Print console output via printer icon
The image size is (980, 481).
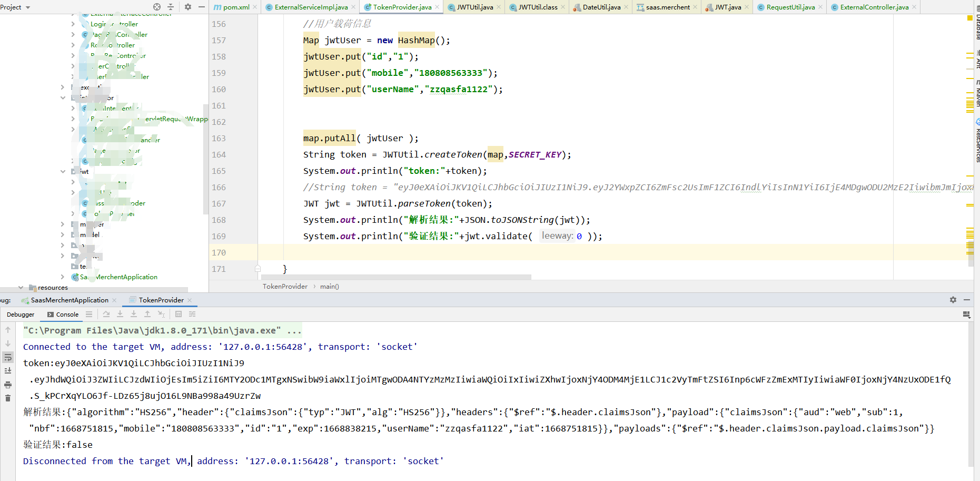click(x=8, y=385)
